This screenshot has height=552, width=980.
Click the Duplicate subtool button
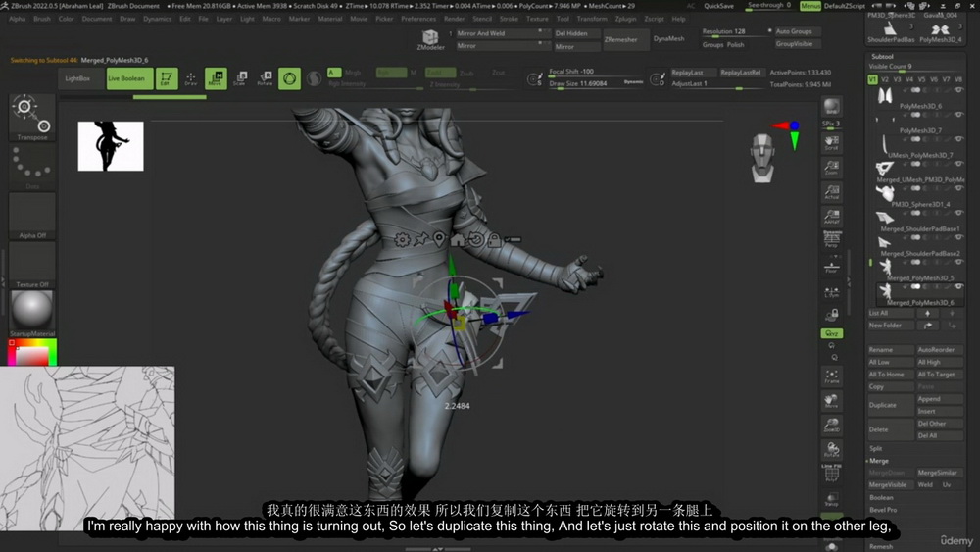click(x=890, y=405)
